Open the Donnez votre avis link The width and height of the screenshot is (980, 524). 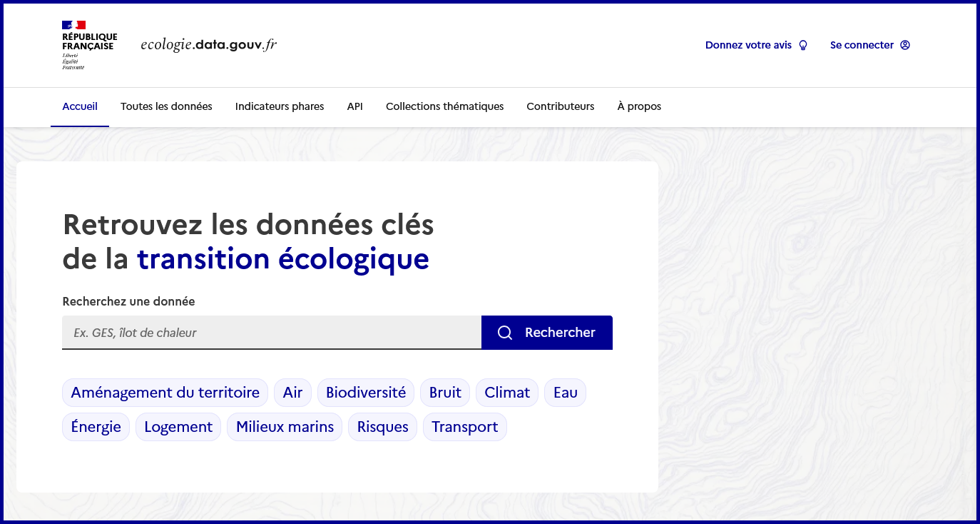[748, 45]
